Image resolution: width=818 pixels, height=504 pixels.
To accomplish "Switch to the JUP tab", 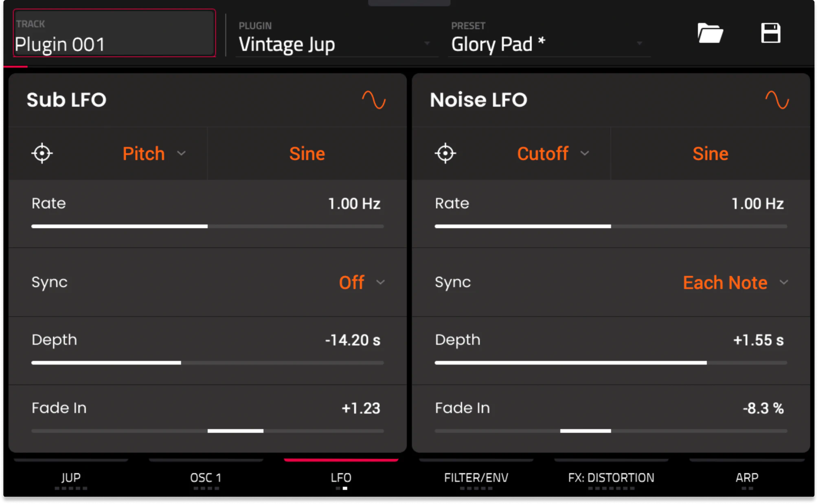I will 71,478.
